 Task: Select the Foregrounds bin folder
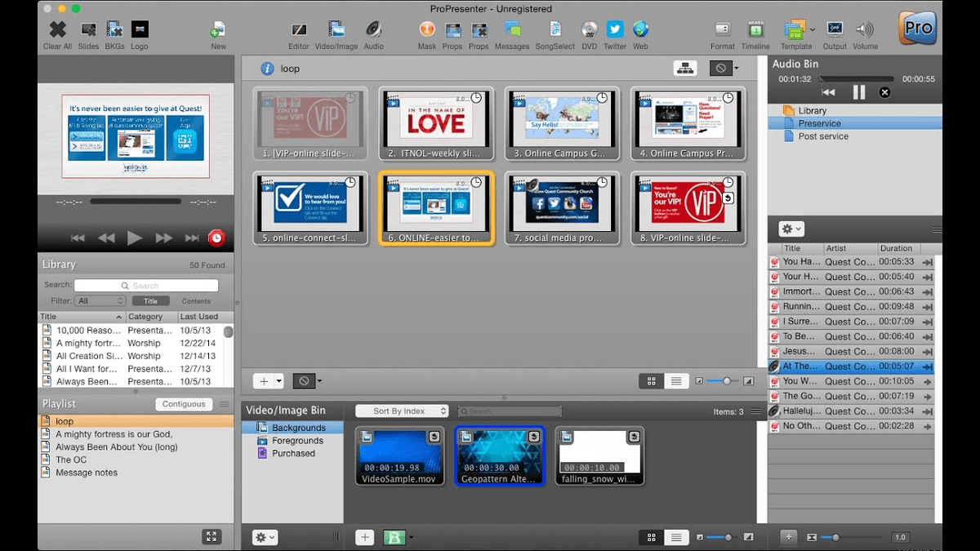[x=297, y=441]
